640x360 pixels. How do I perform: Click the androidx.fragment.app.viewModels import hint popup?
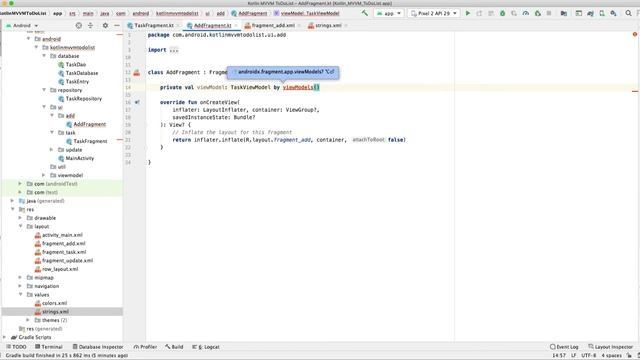point(283,72)
